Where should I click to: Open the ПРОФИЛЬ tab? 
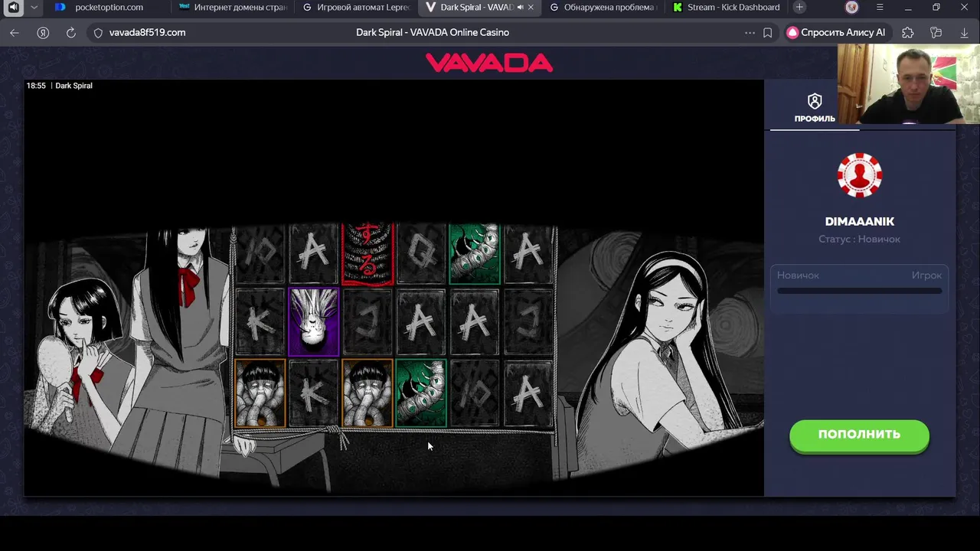(x=815, y=108)
